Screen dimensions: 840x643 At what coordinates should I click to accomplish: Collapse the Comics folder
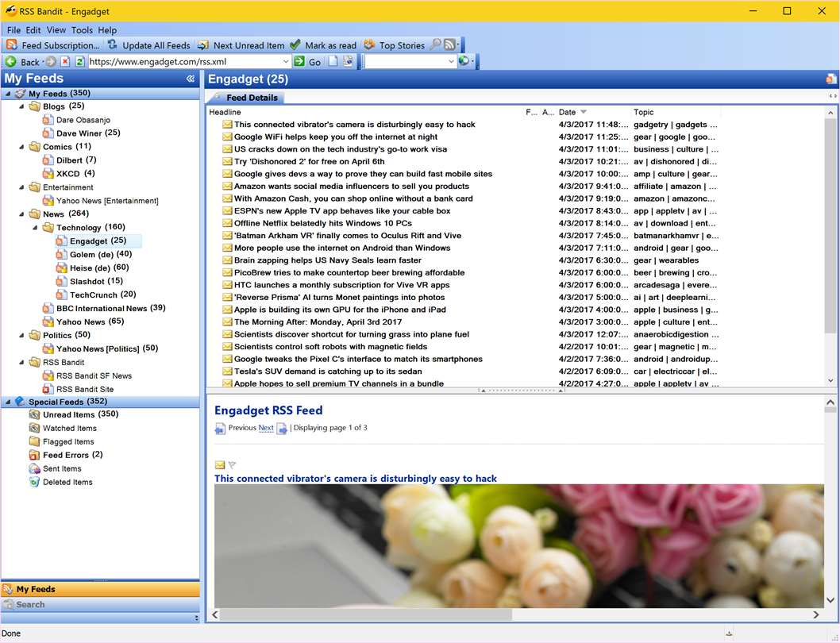click(21, 147)
